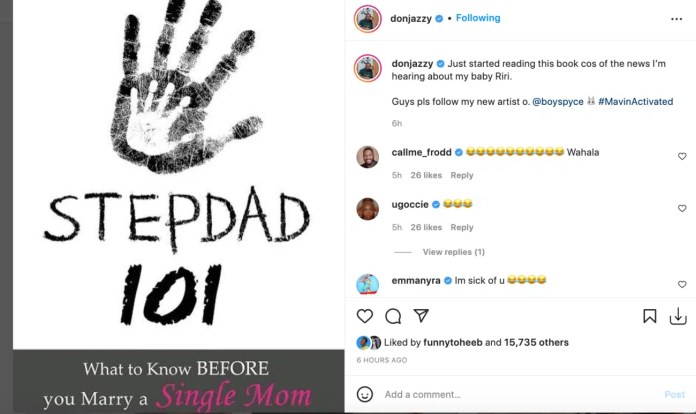The width and height of the screenshot is (696, 414).
Task: Like ugoccie's comment heart
Action: [x=682, y=208]
